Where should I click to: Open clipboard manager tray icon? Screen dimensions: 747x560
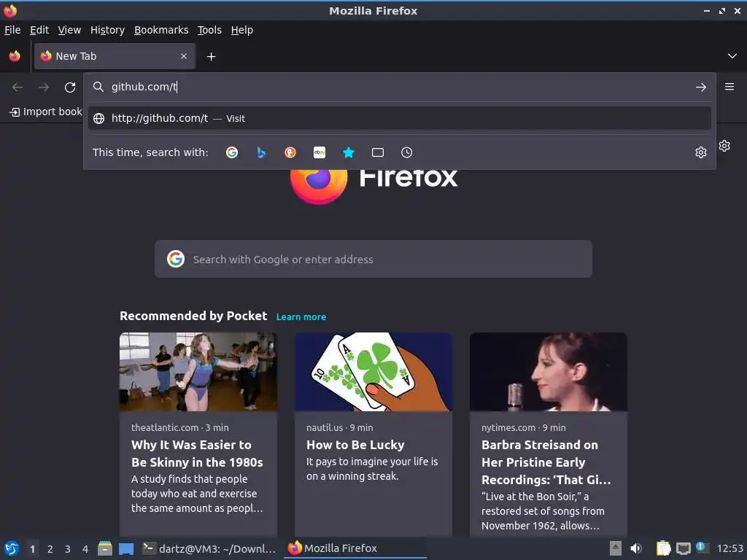pos(663,548)
